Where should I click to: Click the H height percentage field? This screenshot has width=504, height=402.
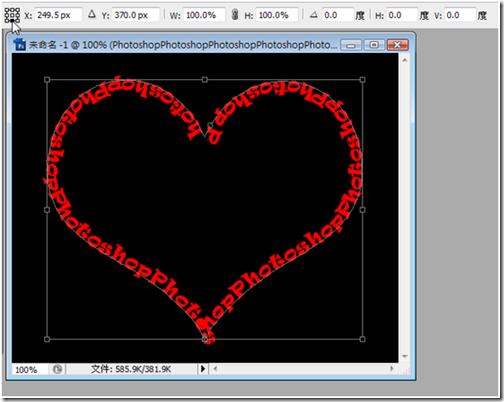coord(276,15)
